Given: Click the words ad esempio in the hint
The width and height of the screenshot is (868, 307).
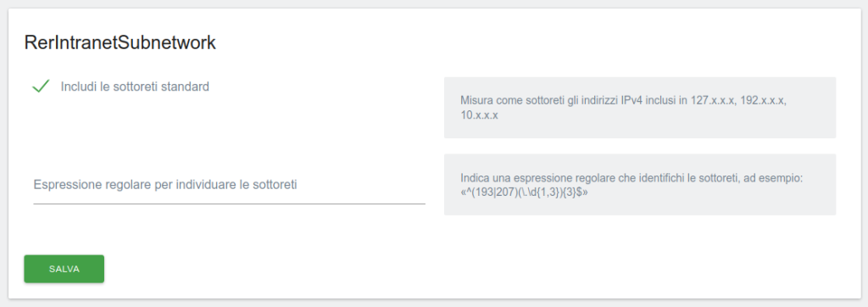Looking at the screenshot, I should [779, 179].
